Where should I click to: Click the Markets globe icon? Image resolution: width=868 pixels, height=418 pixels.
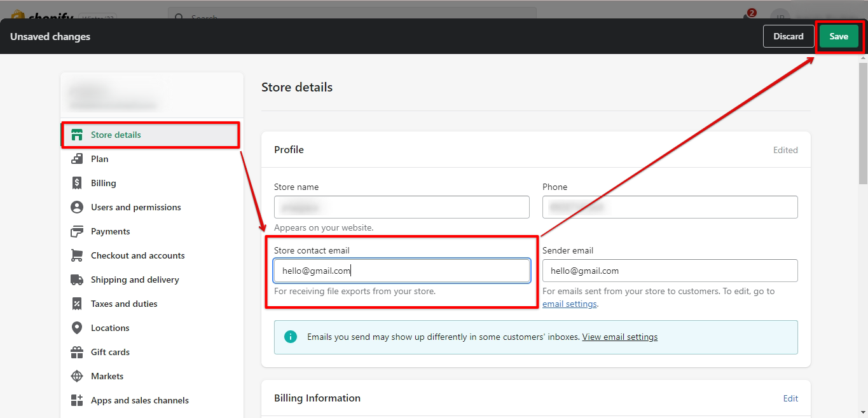coord(77,376)
